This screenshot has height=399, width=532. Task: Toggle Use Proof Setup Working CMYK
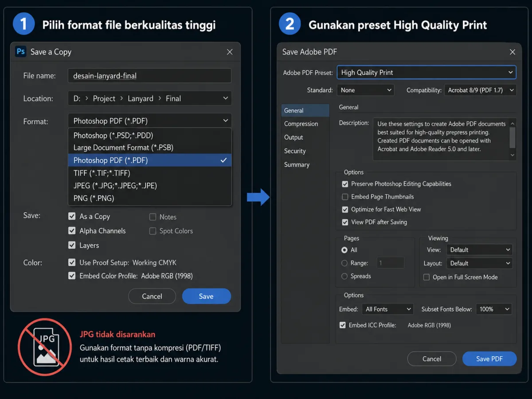[72, 262]
